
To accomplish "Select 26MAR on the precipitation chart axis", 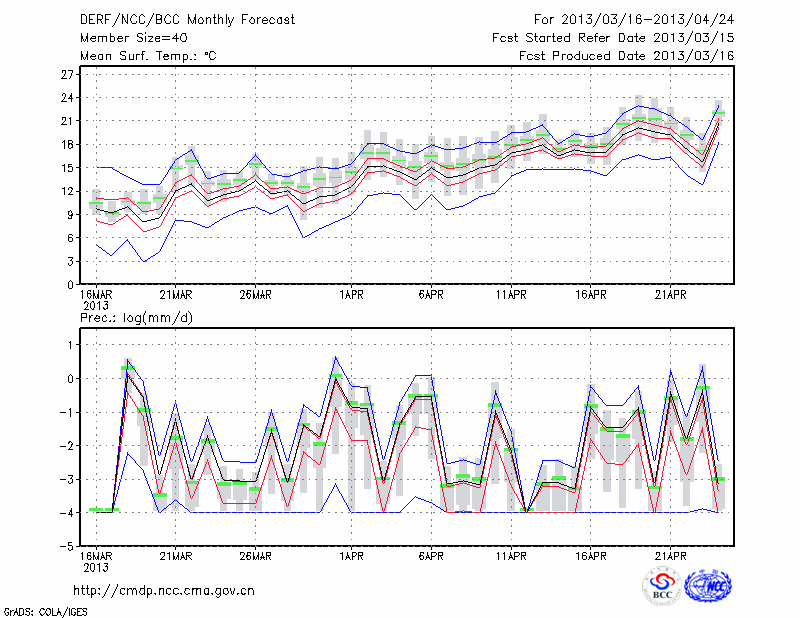I will point(255,557).
